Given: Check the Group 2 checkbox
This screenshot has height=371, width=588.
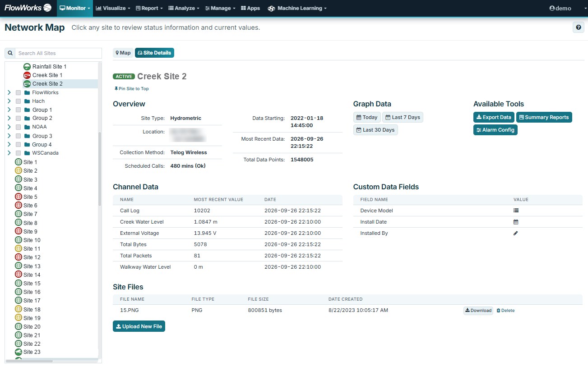Looking at the screenshot, I should [x=18, y=118].
